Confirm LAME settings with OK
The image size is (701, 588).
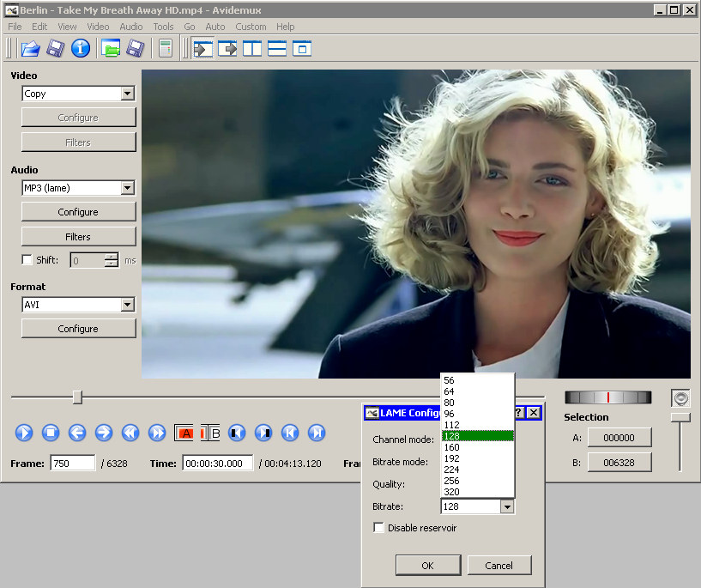tap(428, 565)
